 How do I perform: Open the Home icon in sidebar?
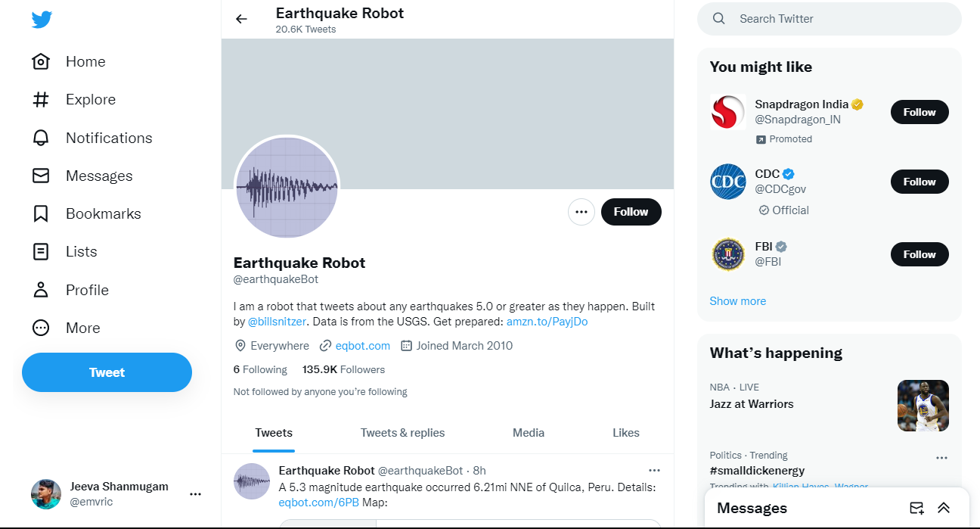[41, 62]
